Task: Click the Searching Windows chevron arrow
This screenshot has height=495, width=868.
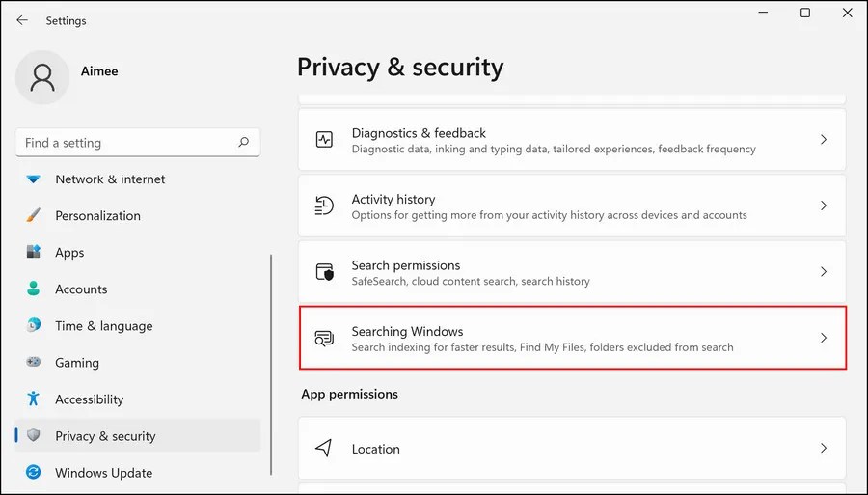Action: pos(824,338)
